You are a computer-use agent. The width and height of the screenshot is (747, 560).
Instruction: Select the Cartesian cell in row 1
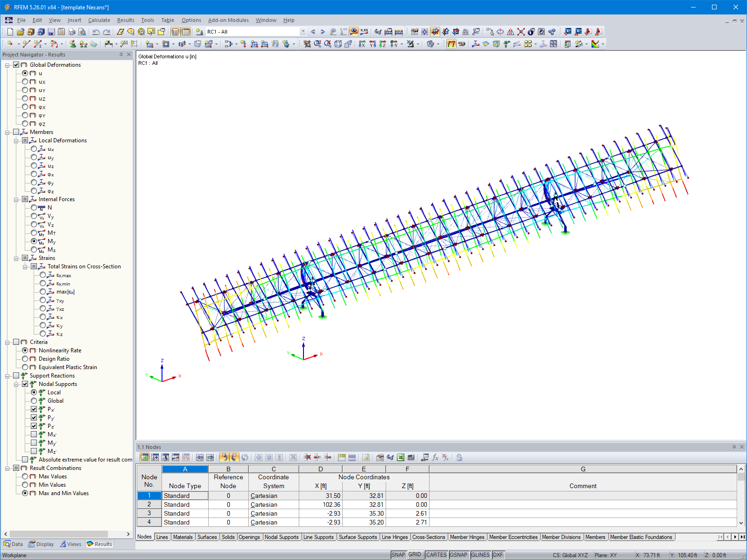point(264,496)
